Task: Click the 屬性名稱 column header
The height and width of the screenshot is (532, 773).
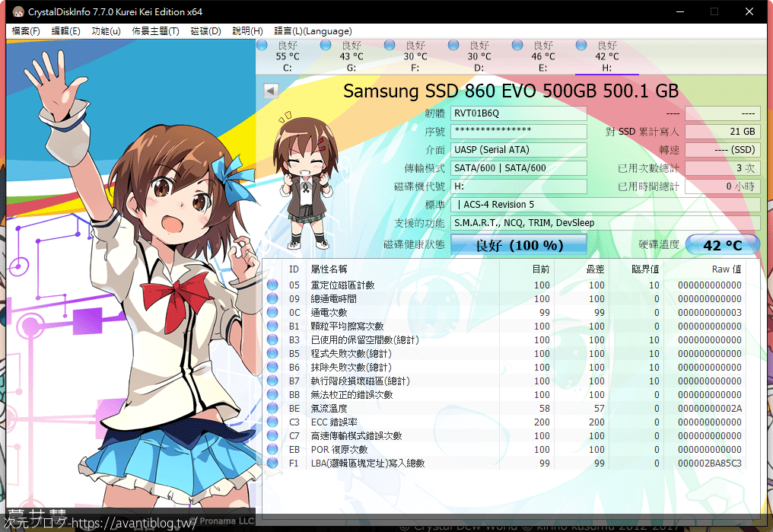Action: point(402,269)
